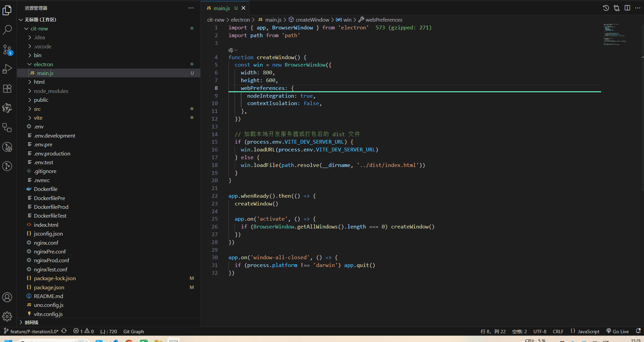The image size is (644, 342).
Task: Collapse the electron folder
Action: pos(109,64)
